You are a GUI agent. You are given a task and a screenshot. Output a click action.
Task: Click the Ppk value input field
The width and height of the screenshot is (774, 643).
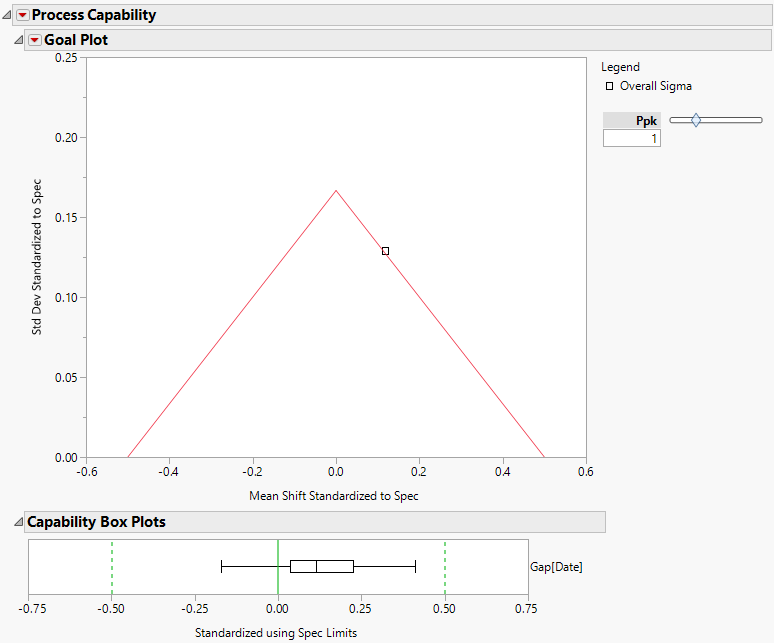pyautogui.click(x=631, y=138)
